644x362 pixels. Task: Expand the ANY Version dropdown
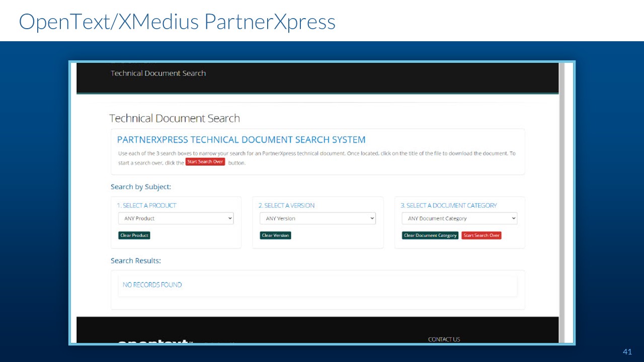pyautogui.click(x=317, y=219)
